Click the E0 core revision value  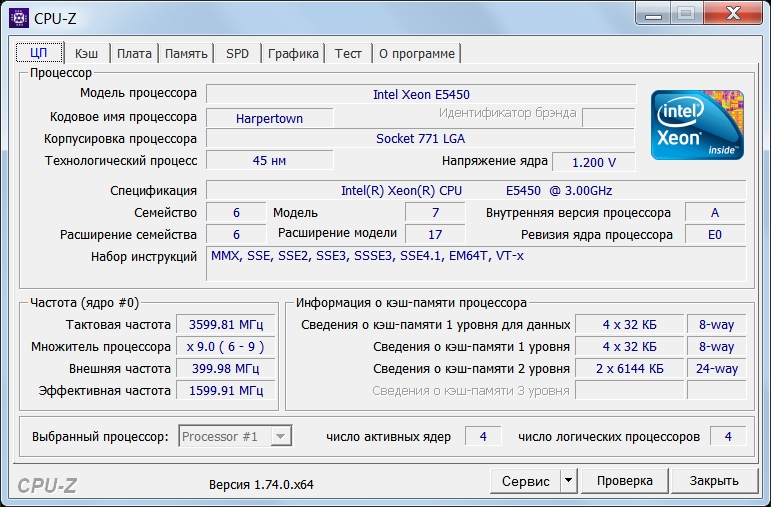tap(715, 235)
